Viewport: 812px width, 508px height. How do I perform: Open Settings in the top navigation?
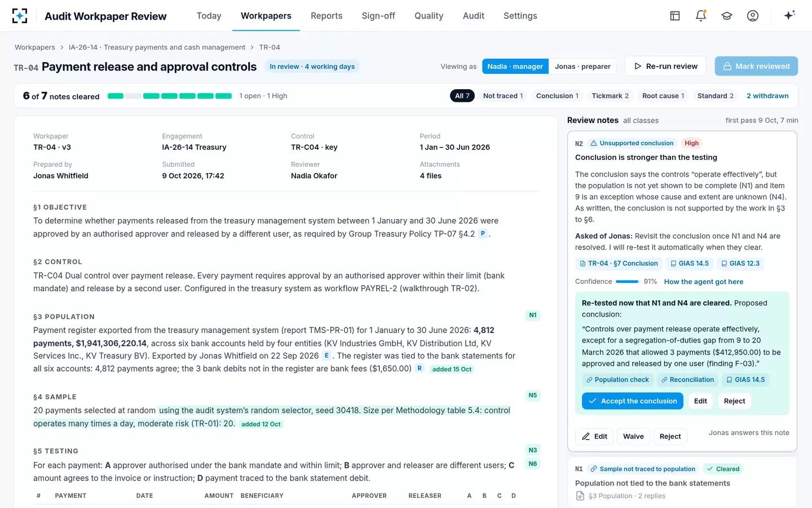coord(520,16)
